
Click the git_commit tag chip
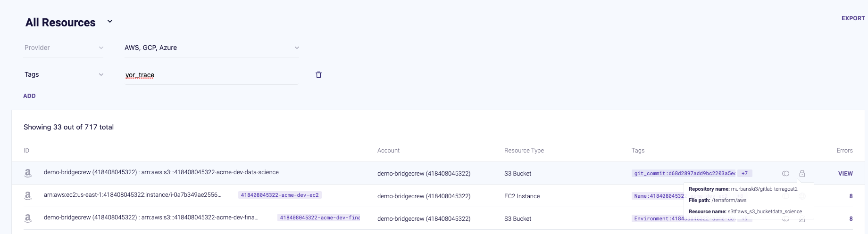pyautogui.click(x=684, y=173)
